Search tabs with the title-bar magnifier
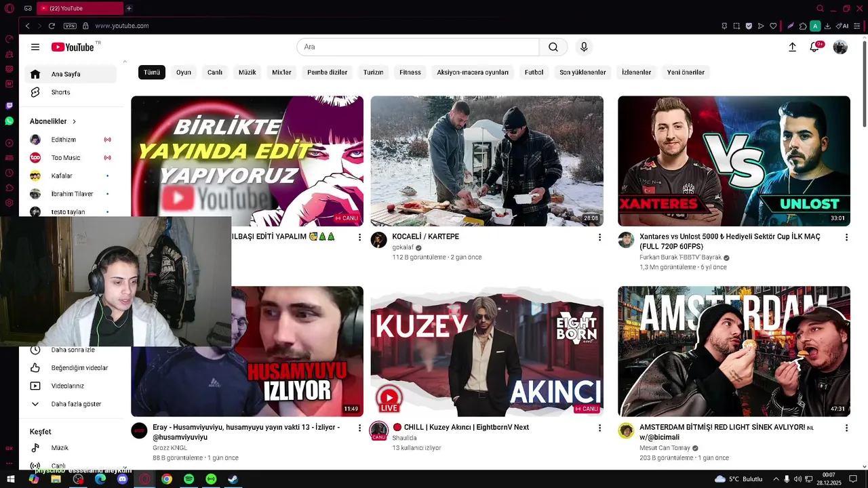This screenshot has width=868, height=488. pyautogui.click(x=820, y=8)
